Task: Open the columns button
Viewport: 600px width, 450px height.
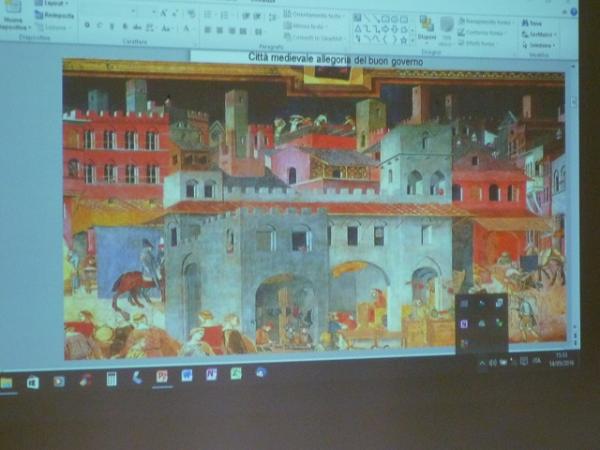Action: (x=259, y=31)
